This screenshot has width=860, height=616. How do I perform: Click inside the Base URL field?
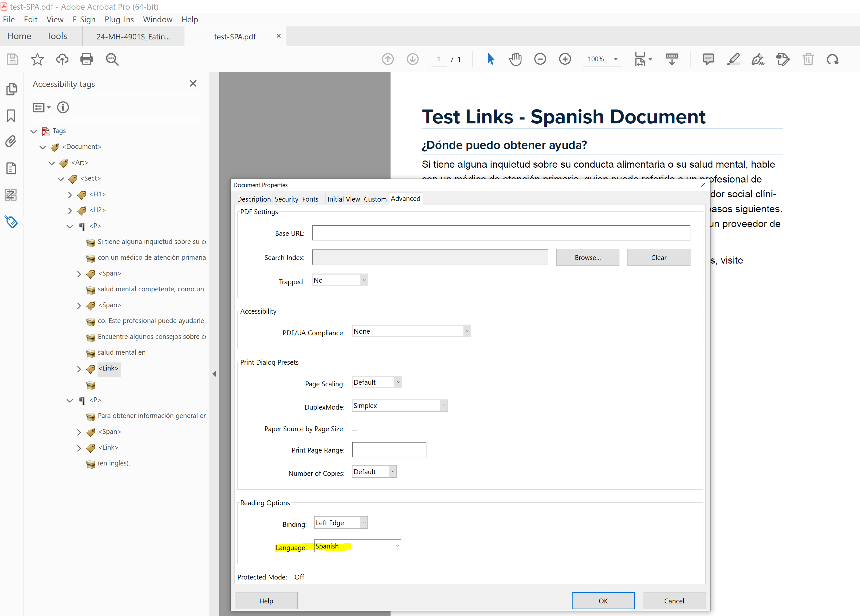(x=501, y=233)
